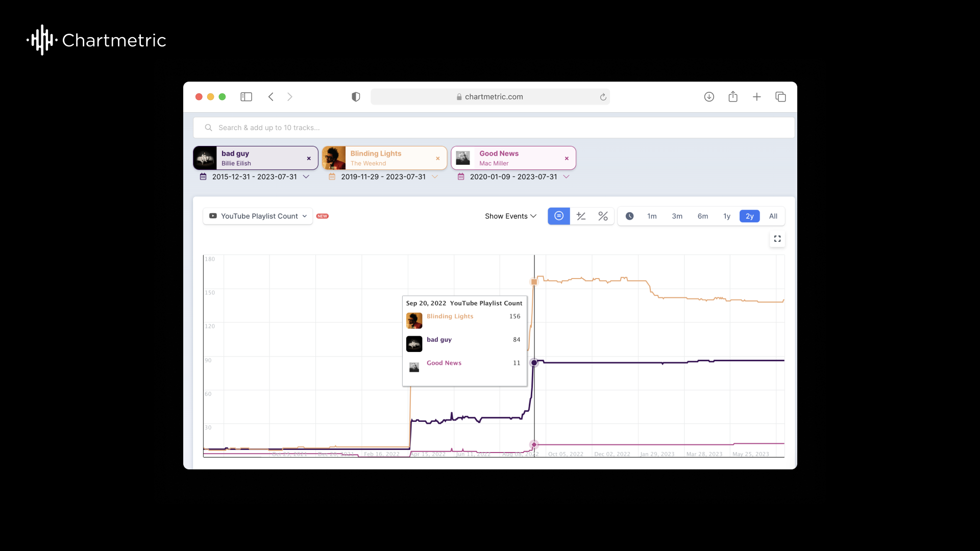The width and height of the screenshot is (980, 551).
Task: Click the browser share icon
Action: (733, 96)
